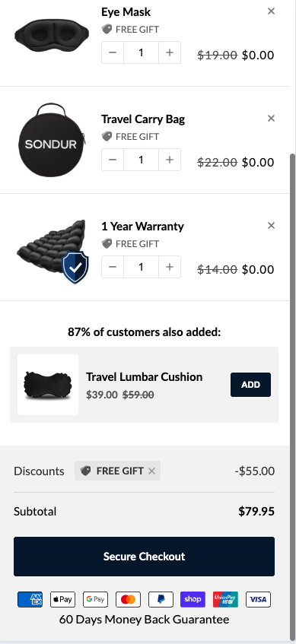The width and height of the screenshot is (296, 644).
Task: Select the Google Pay icon
Action: [95, 600]
